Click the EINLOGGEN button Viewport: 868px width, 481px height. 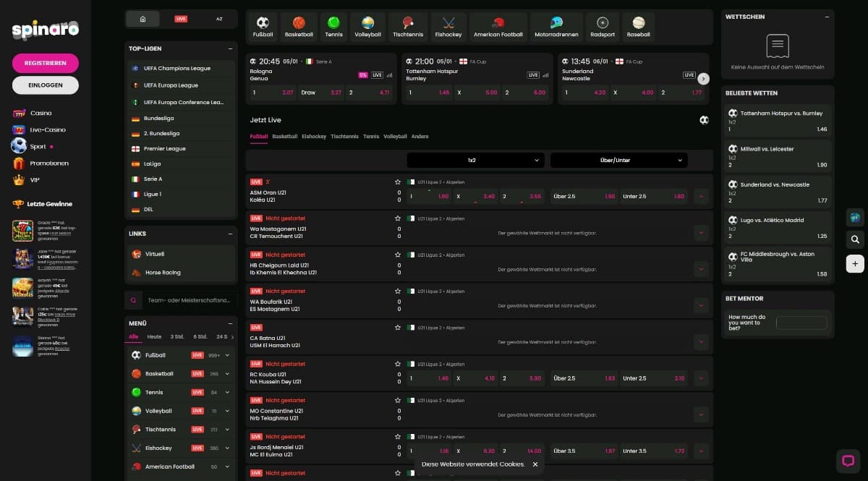pyautogui.click(x=46, y=85)
